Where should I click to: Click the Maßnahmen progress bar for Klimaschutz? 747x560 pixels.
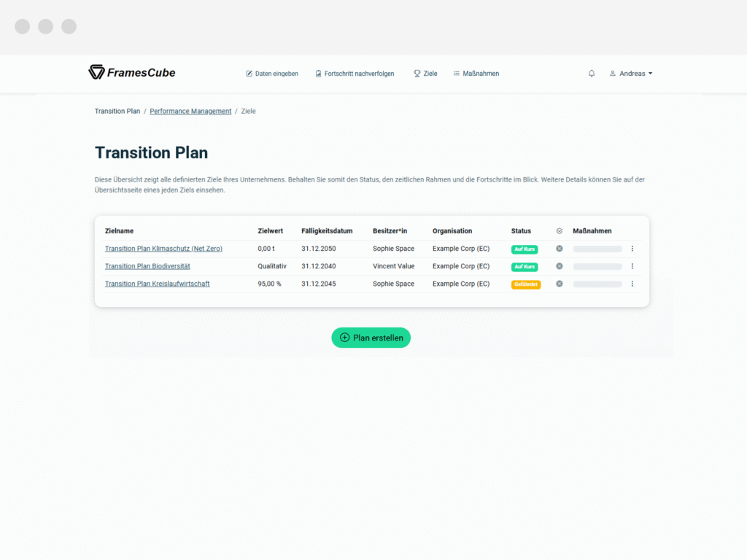(597, 249)
